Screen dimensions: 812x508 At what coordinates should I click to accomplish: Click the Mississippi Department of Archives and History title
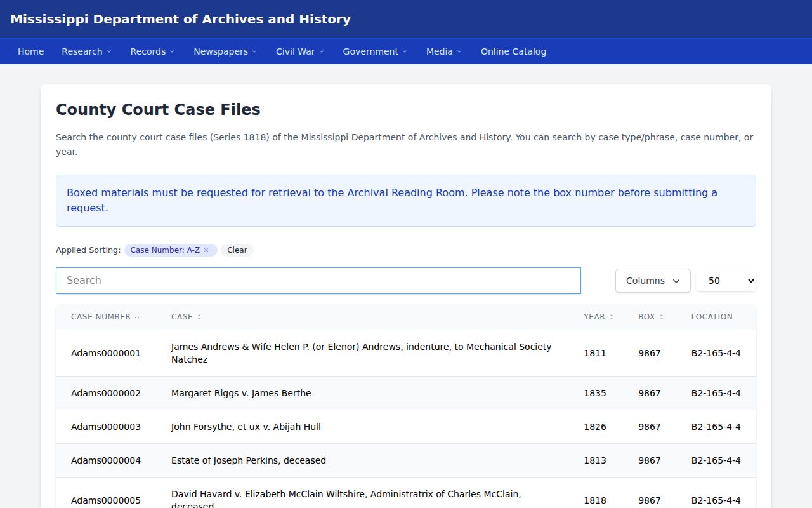180,19
